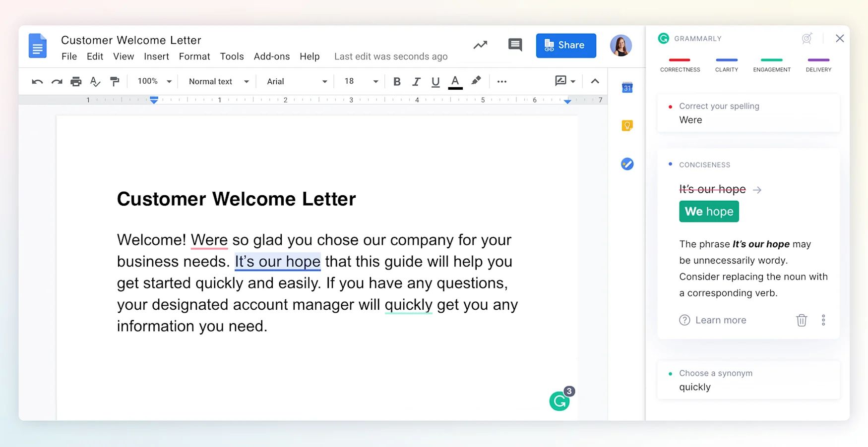Image resolution: width=868 pixels, height=447 pixels.
Task: Click the Grammarly goals target icon
Action: [x=807, y=39]
